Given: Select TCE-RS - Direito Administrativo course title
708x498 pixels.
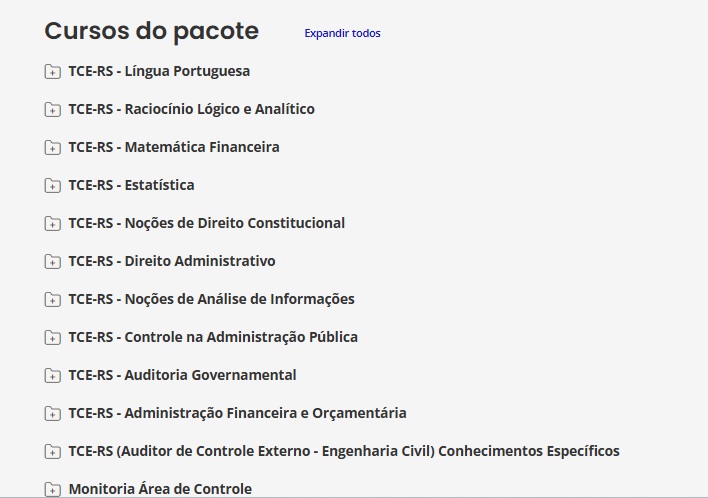Looking at the screenshot, I should [x=172, y=261].
